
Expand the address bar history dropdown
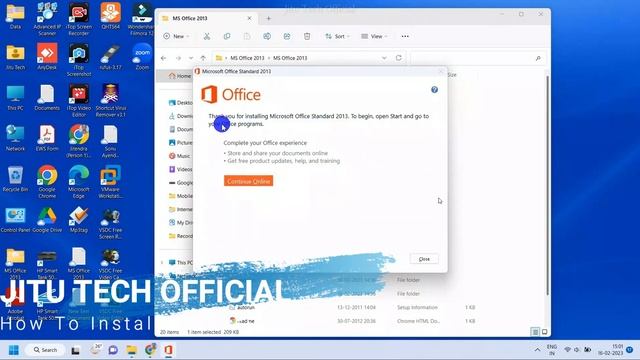384,58
